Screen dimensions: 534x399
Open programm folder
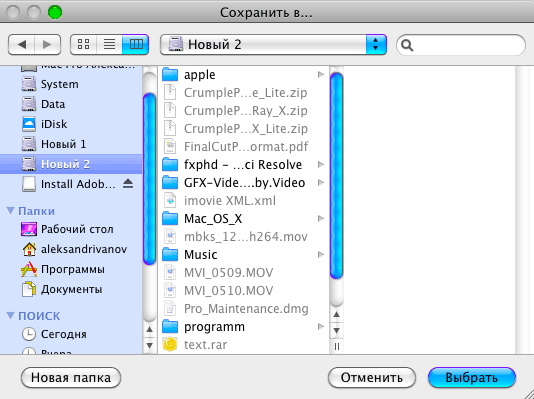pyautogui.click(x=244, y=327)
